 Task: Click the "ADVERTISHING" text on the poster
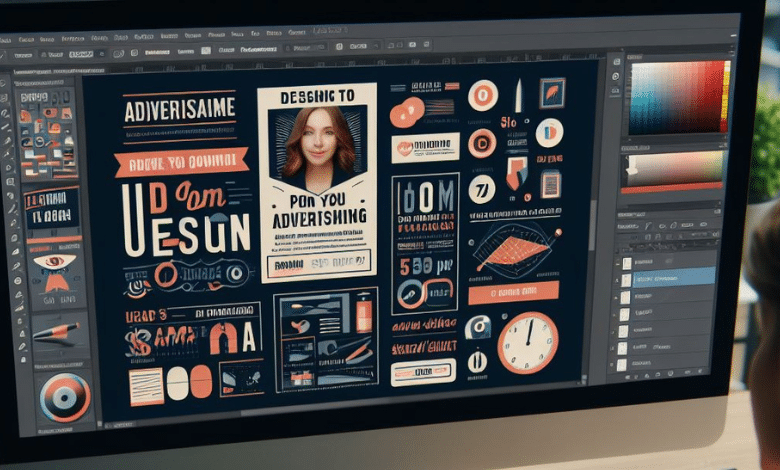pos(319,217)
